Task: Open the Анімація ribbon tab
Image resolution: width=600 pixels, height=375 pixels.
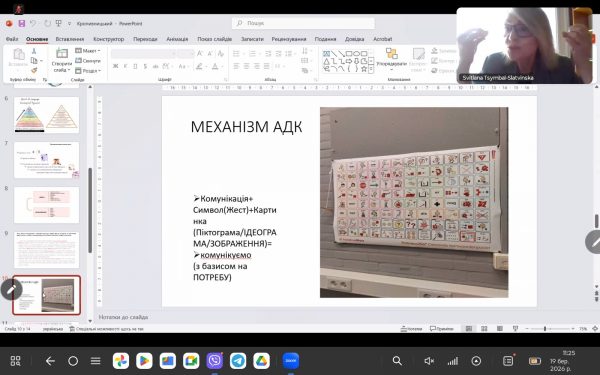Action: point(177,39)
